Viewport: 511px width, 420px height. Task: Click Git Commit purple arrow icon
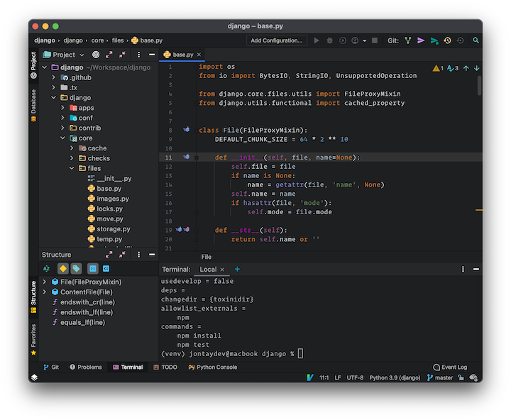(x=421, y=40)
